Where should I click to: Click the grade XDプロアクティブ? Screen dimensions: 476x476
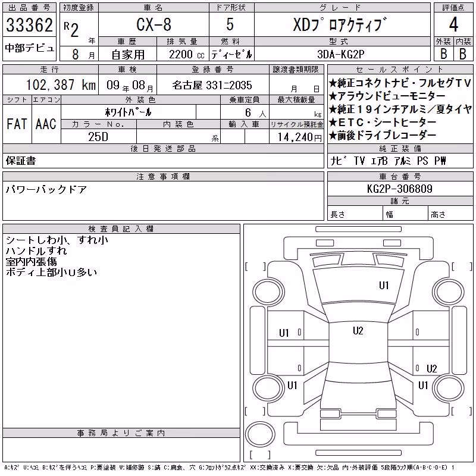(x=340, y=24)
